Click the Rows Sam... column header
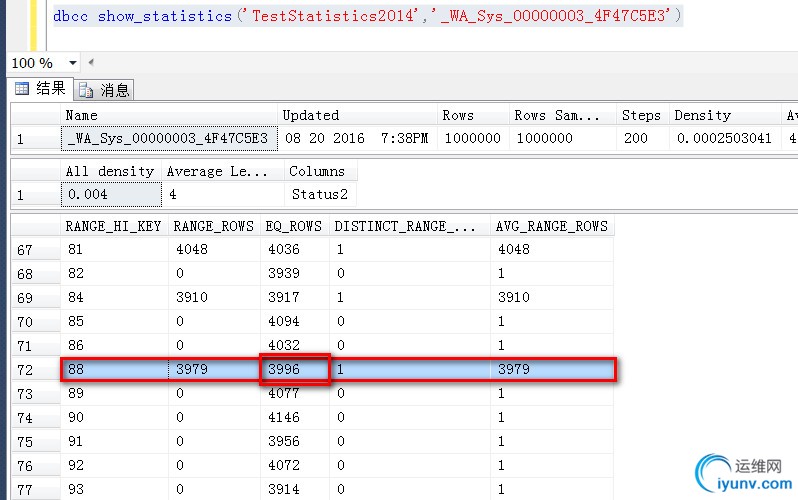 click(563, 116)
